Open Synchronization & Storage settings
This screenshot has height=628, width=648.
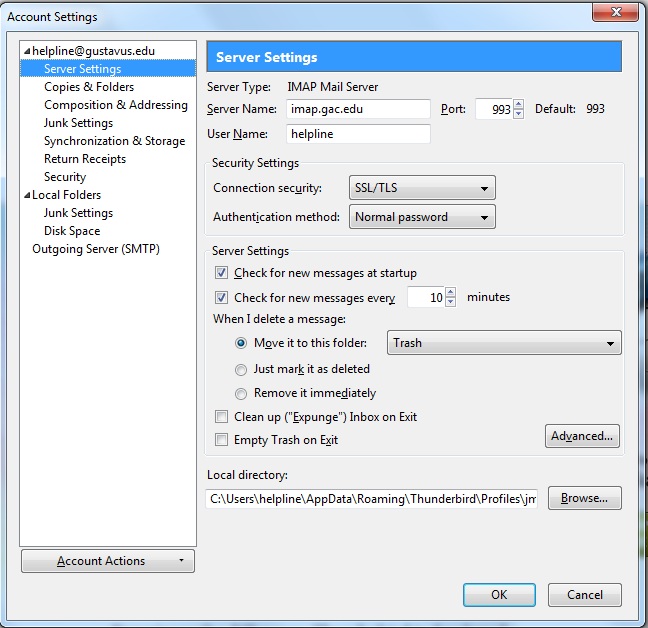click(114, 141)
